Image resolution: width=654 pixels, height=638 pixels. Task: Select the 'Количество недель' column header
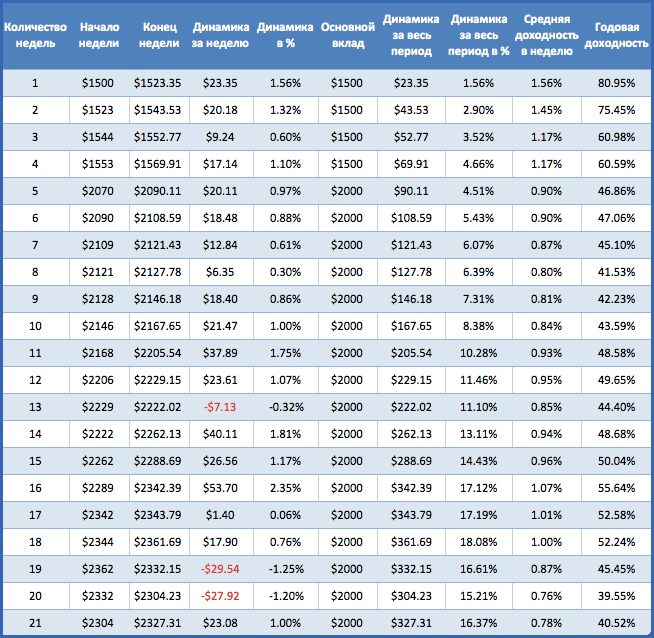click(x=35, y=35)
